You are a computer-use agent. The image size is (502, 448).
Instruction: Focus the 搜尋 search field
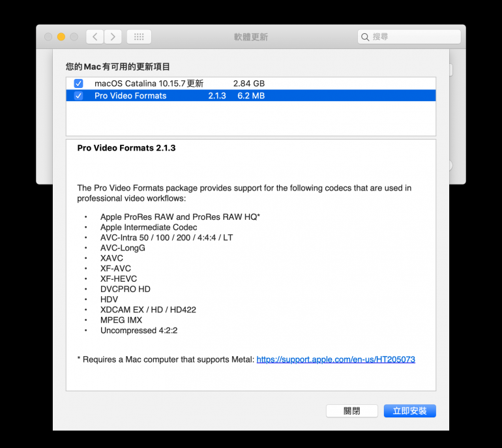pyautogui.click(x=412, y=37)
